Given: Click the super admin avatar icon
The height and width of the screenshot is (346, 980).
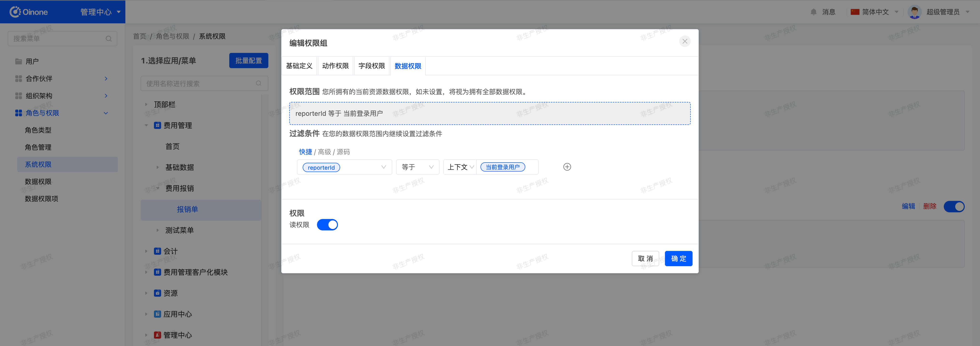Looking at the screenshot, I should 914,12.
